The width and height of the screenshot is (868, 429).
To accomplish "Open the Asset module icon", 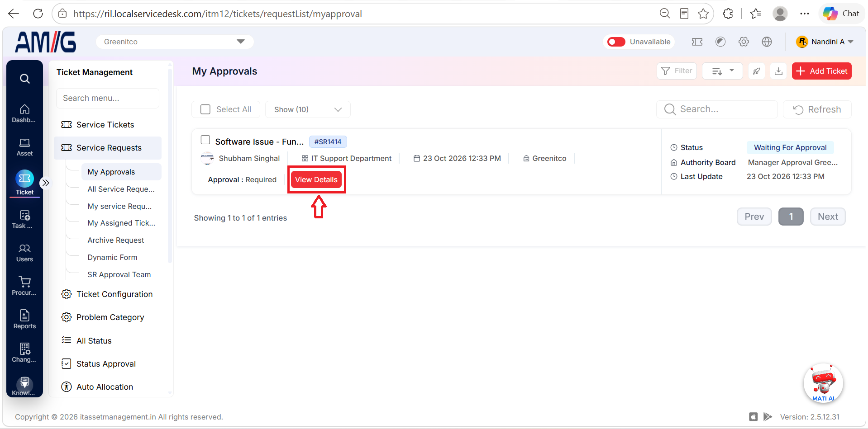I will coord(24,147).
